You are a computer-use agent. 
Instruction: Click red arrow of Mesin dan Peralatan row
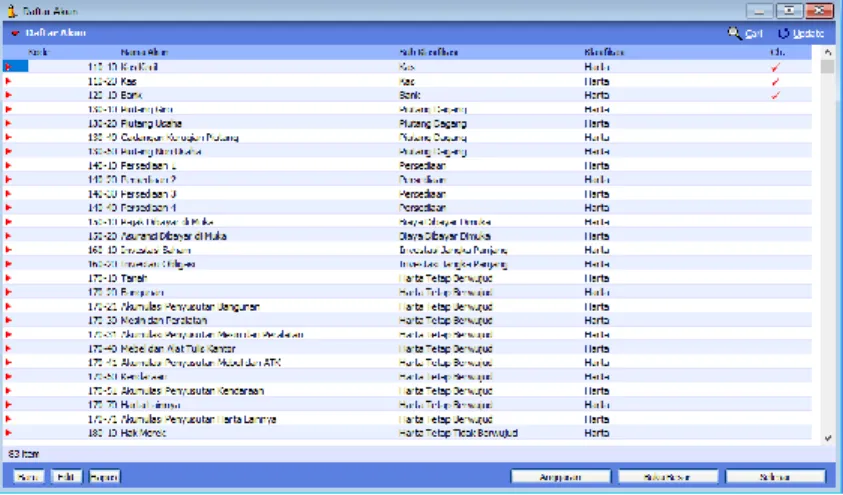click(8, 320)
